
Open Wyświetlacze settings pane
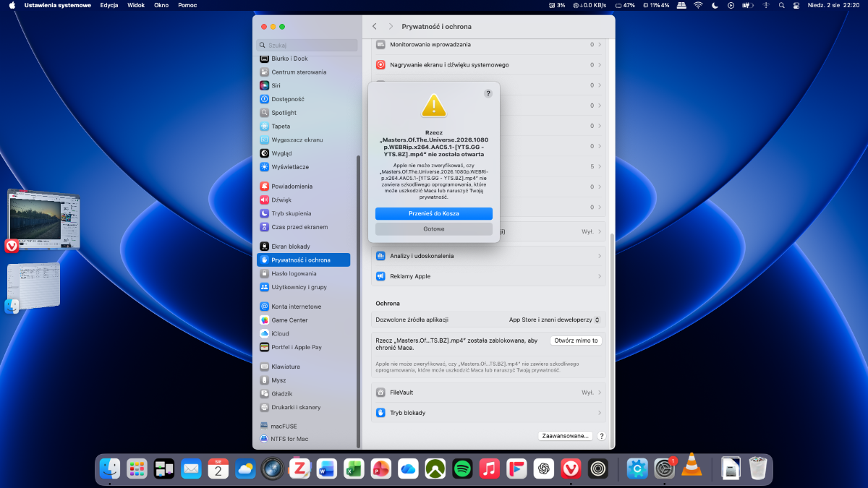(x=303, y=167)
